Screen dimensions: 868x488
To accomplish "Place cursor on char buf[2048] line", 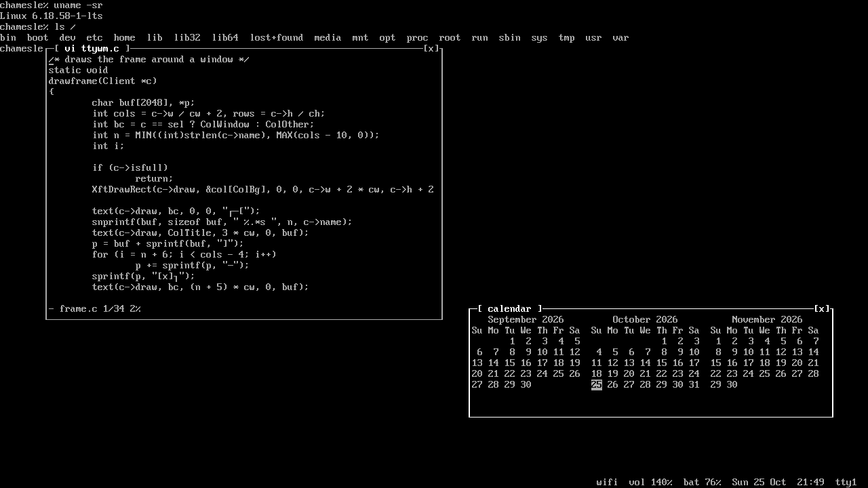I will pos(144,103).
